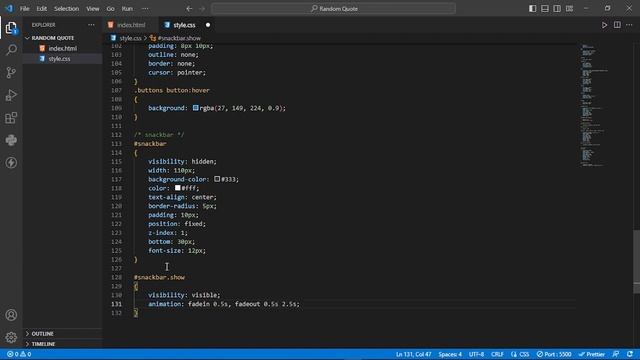Viewport: 640px width, 360px height.
Task: Open editor More Actions ellipsis
Action: [x=629, y=25]
